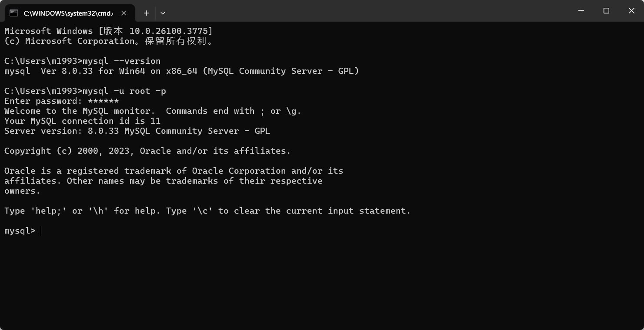Open a new terminal tab with plus
Viewport: 644px width, 330px height.
coord(147,13)
